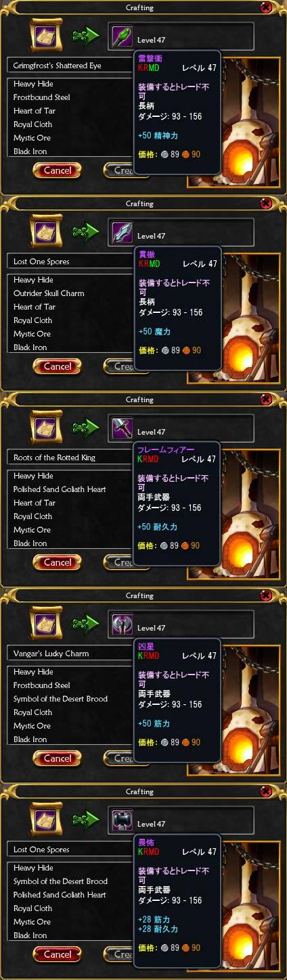Viewport: 287px width, 980px height.
Task: Cancel crafting in the Vangar's Lucky Charm panel
Action: (58, 759)
